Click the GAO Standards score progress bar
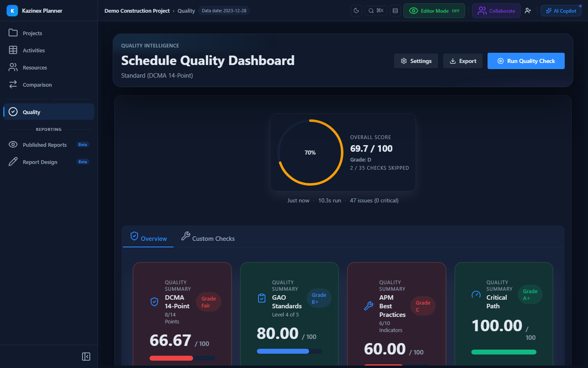The image size is (588, 368). coord(290,351)
